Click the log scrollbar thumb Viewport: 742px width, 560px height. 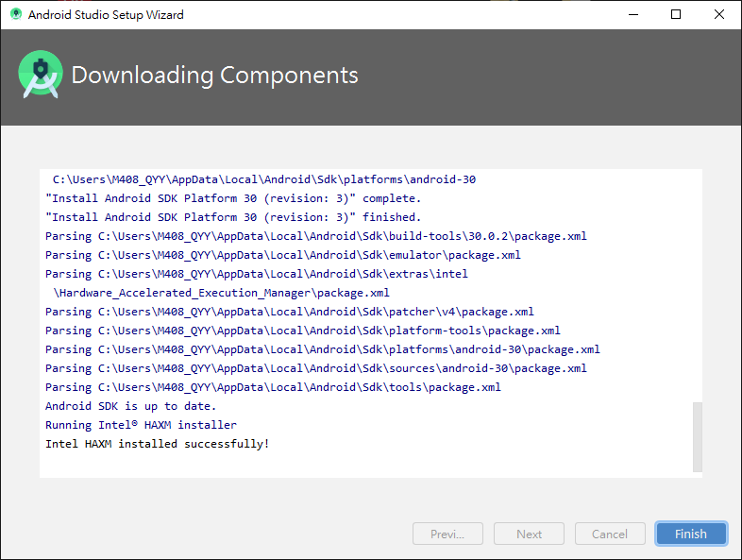coord(697,437)
